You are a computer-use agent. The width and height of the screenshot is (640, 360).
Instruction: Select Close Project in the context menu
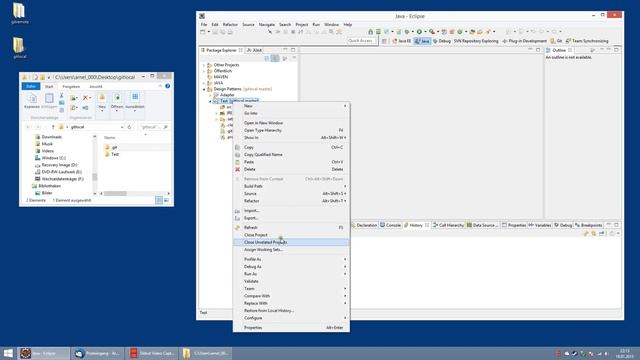291,235
